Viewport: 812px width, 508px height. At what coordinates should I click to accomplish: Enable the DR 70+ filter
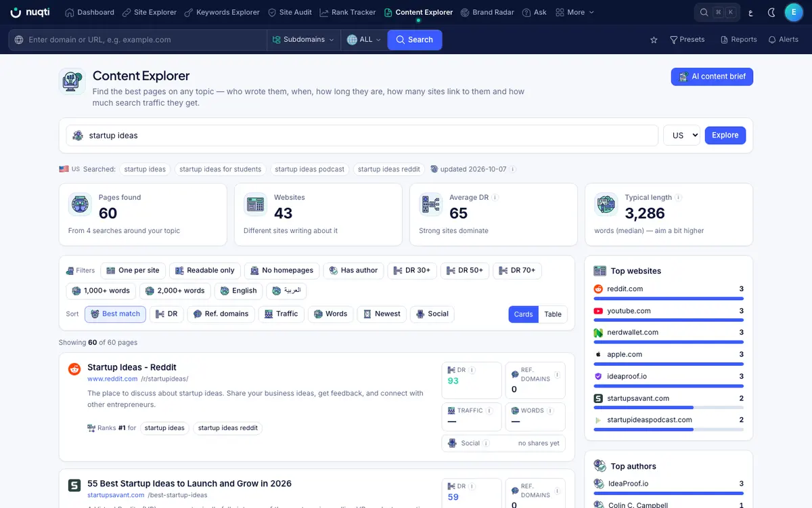[517, 270]
